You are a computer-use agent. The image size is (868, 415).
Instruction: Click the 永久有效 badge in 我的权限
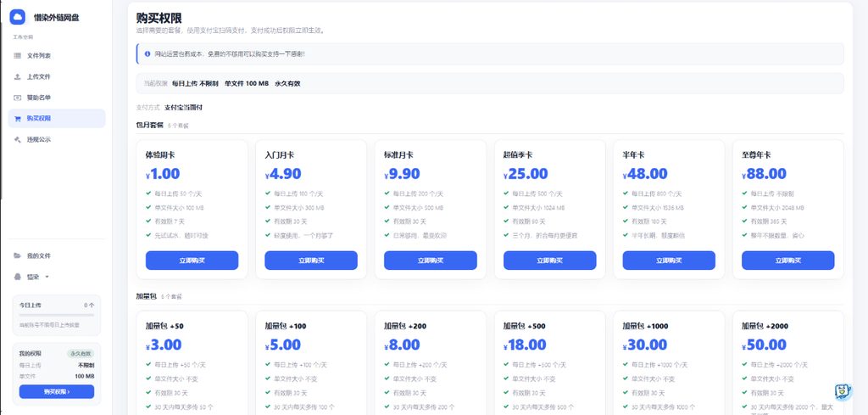coord(81,354)
